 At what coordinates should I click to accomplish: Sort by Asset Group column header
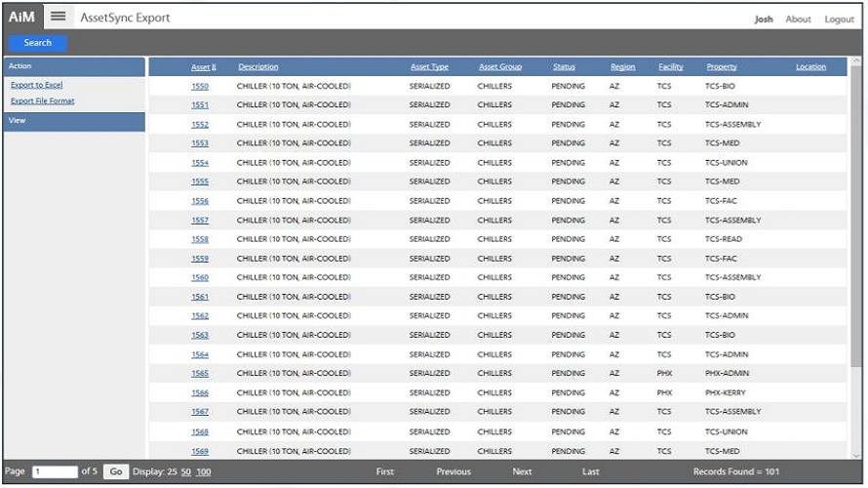[x=500, y=67]
